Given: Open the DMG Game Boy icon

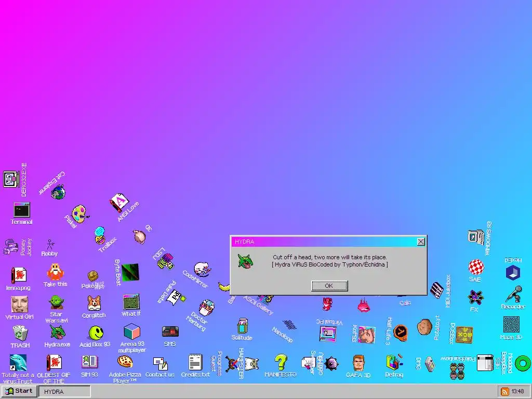Looking at the screenshot, I should (x=430, y=364).
